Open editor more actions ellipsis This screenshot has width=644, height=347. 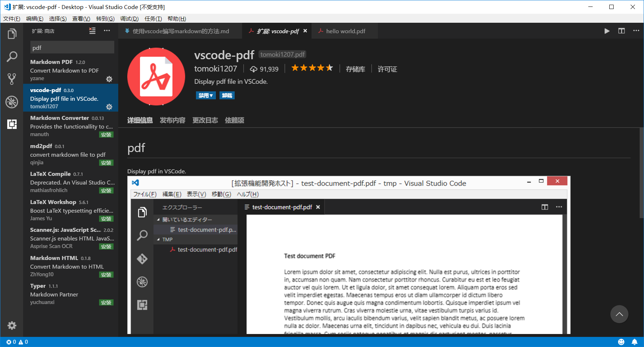coord(636,31)
